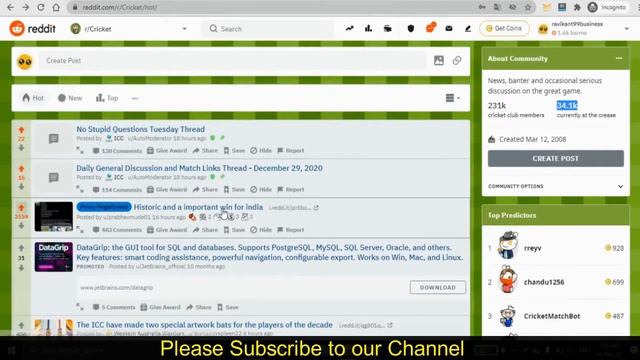
Task: Expand the DataGrip promoted post preview
Action: pyautogui.click(x=80, y=307)
